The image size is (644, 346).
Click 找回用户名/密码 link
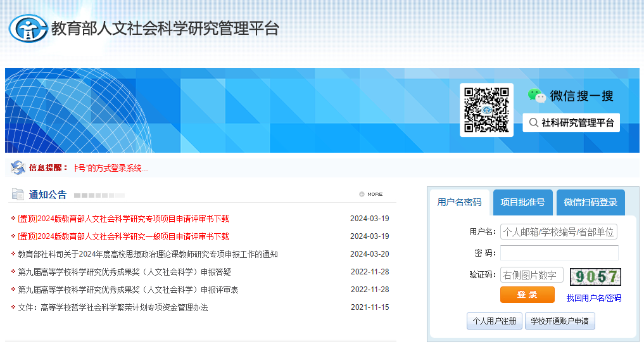[593, 298]
